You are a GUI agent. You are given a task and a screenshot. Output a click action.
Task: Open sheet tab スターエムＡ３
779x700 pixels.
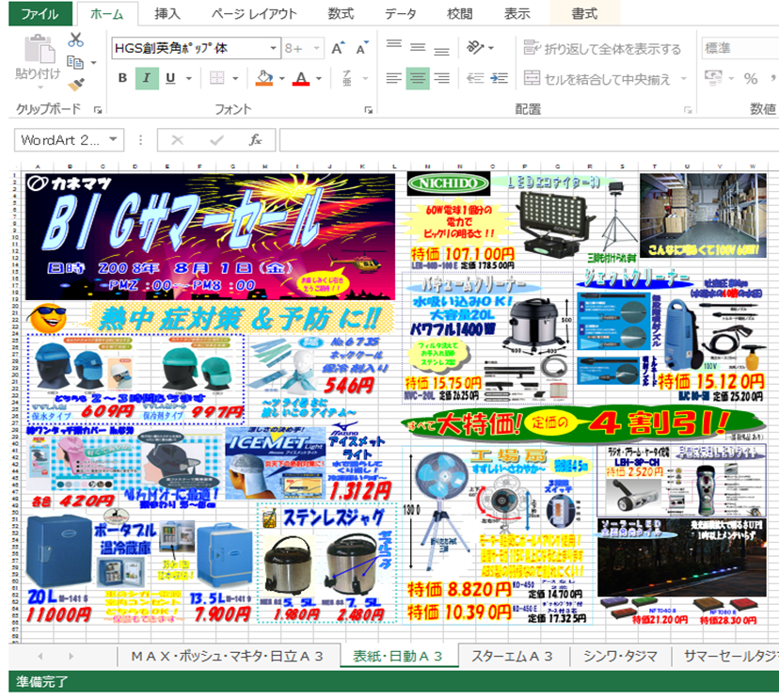point(512,657)
